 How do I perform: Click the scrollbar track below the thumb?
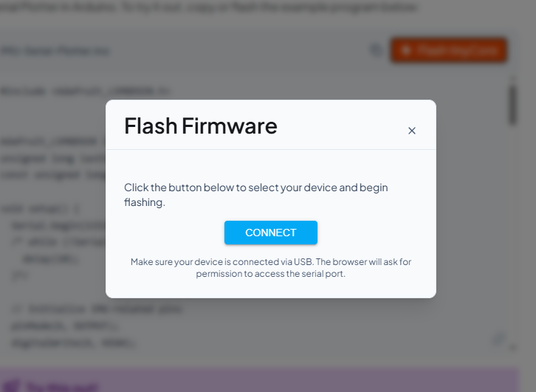512,221
